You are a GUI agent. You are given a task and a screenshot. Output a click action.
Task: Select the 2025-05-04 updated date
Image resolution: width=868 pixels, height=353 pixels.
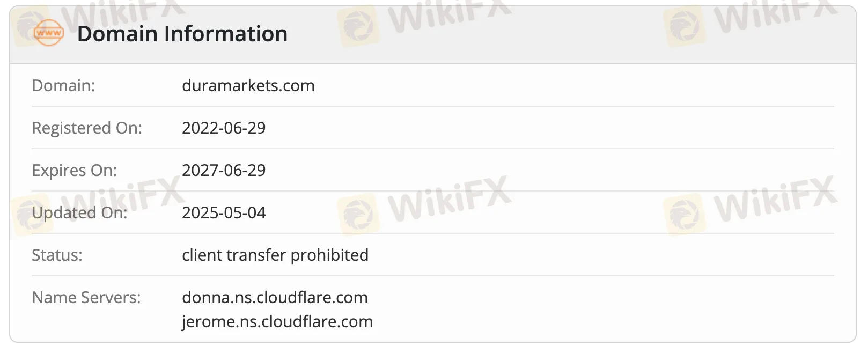(x=224, y=212)
